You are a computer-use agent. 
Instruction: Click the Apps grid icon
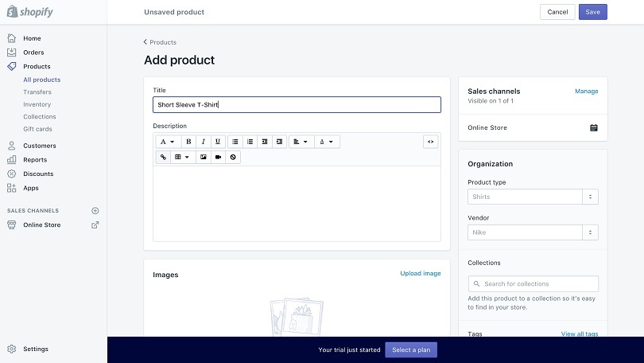(x=11, y=188)
